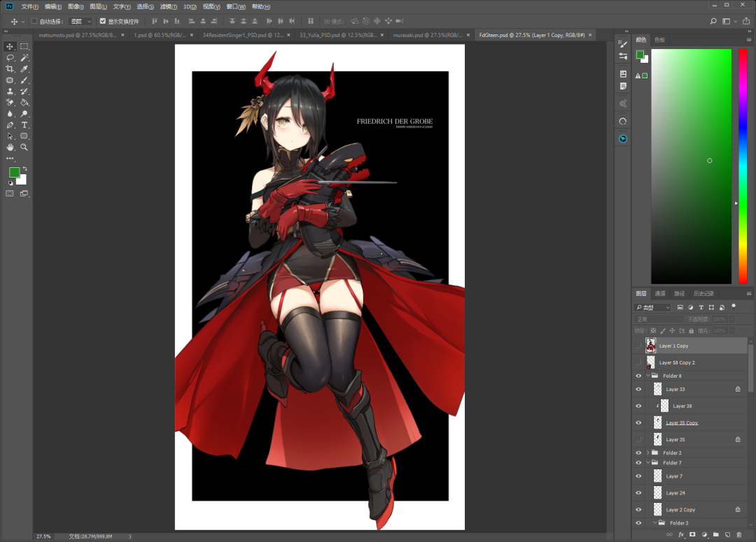Enable the 自动选择 checkbox
The image size is (756, 542).
point(34,21)
